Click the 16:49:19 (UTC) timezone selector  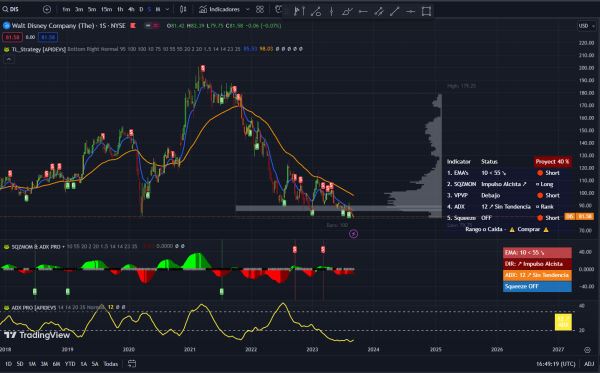pyautogui.click(x=556, y=364)
